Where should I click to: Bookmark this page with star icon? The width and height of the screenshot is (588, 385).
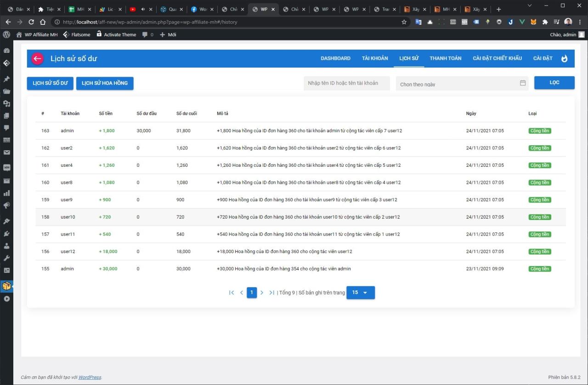(404, 22)
